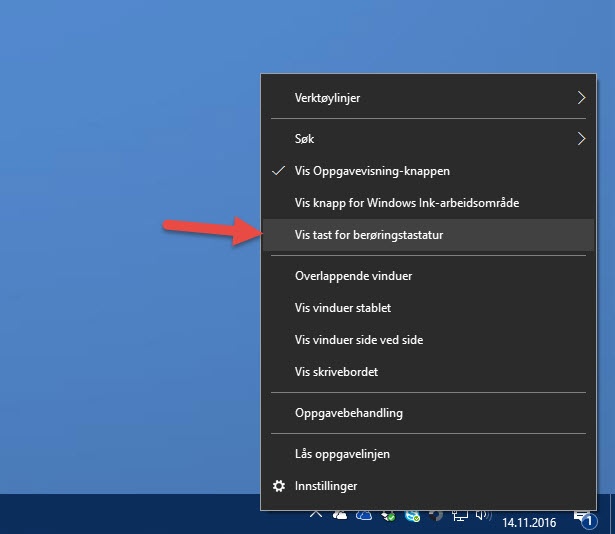615x534 pixels.
Task: Open the volume speaker icon
Action: 483,516
